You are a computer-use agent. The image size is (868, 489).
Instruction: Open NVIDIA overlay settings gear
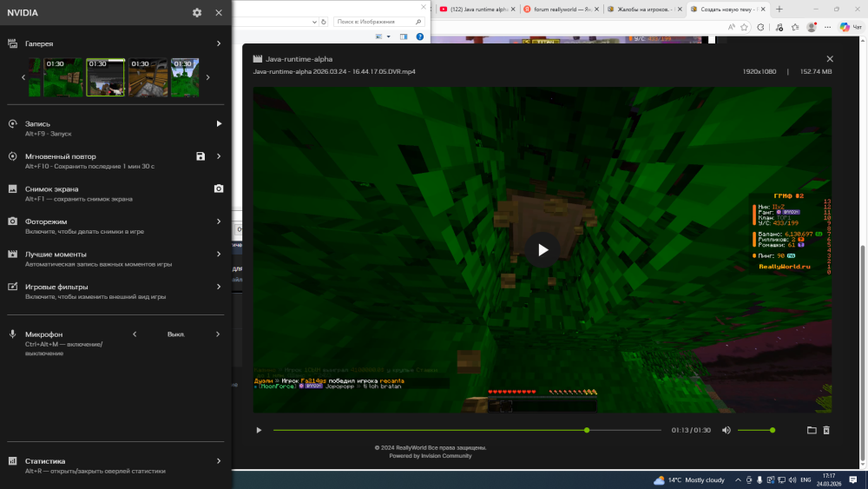(x=197, y=13)
